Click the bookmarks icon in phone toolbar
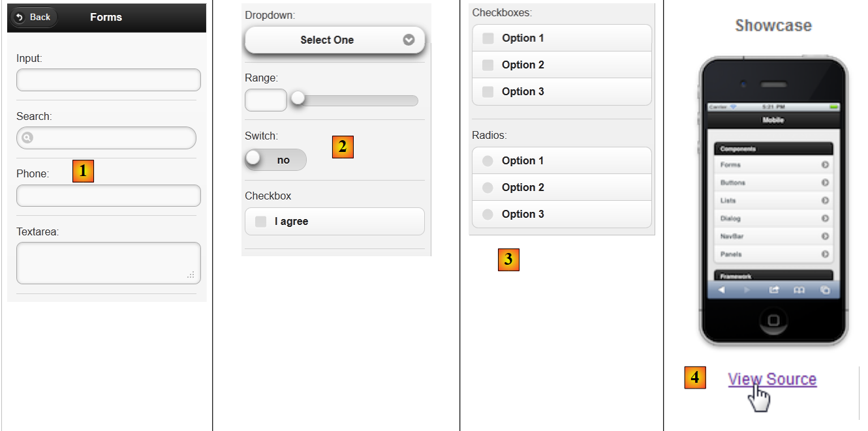This screenshot has height=431, width=868. (799, 290)
